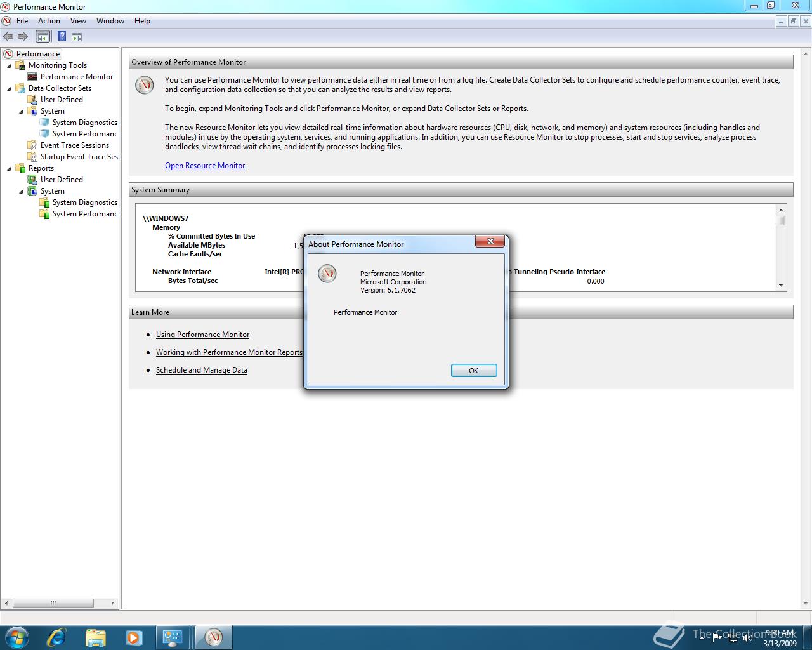Collapse the Data Collector Sets tree node
The image size is (812, 650).
(x=9, y=89)
